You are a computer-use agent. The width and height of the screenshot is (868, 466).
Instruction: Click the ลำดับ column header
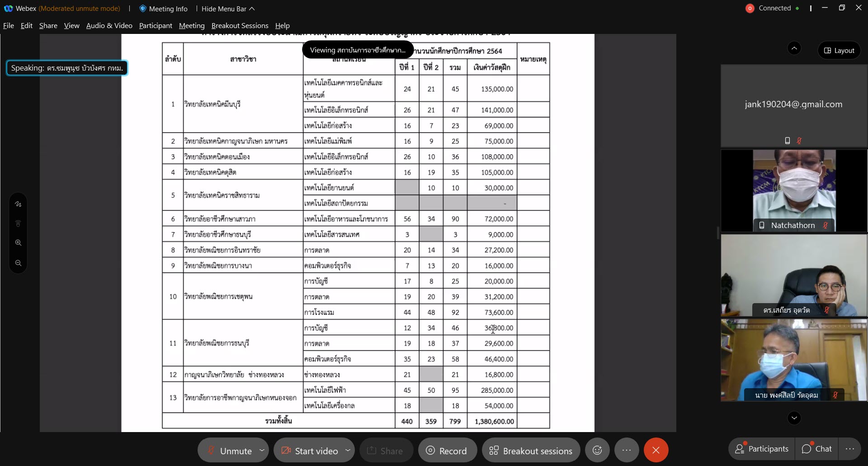point(173,59)
